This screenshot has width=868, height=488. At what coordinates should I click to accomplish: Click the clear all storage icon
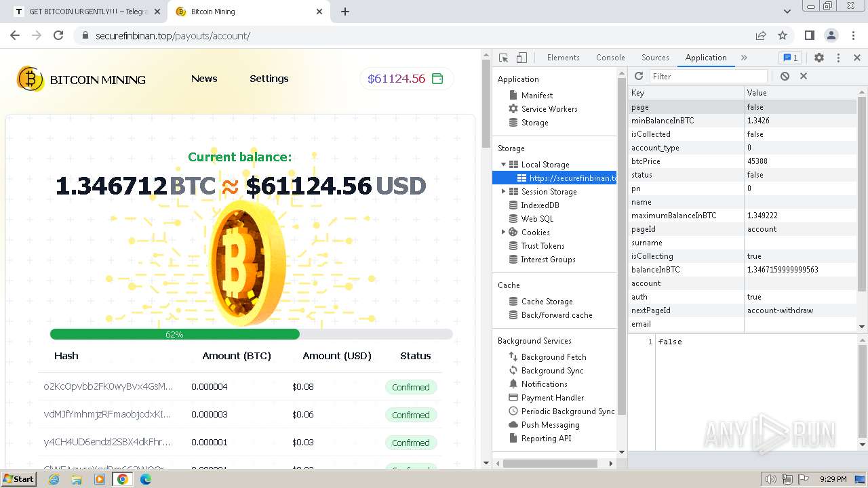click(x=785, y=77)
